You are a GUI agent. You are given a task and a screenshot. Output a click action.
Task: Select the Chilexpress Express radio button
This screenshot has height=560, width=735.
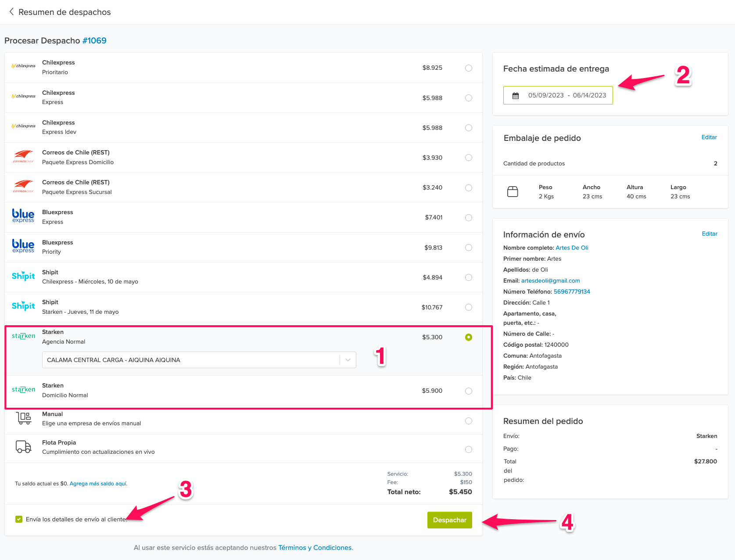click(469, 98)
